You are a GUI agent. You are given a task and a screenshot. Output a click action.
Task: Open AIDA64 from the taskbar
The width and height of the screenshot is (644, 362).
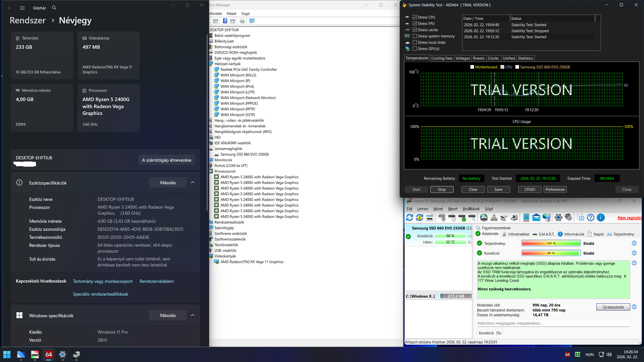[x=49, y=354]
